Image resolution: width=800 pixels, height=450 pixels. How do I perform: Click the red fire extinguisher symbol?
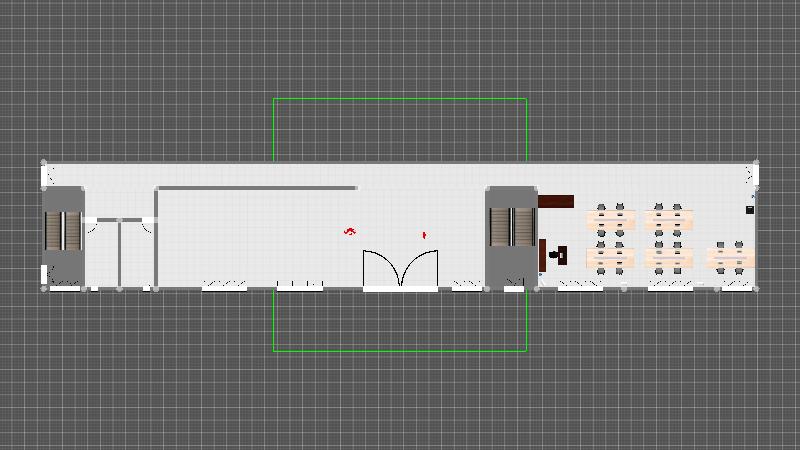tap(349, 232)
